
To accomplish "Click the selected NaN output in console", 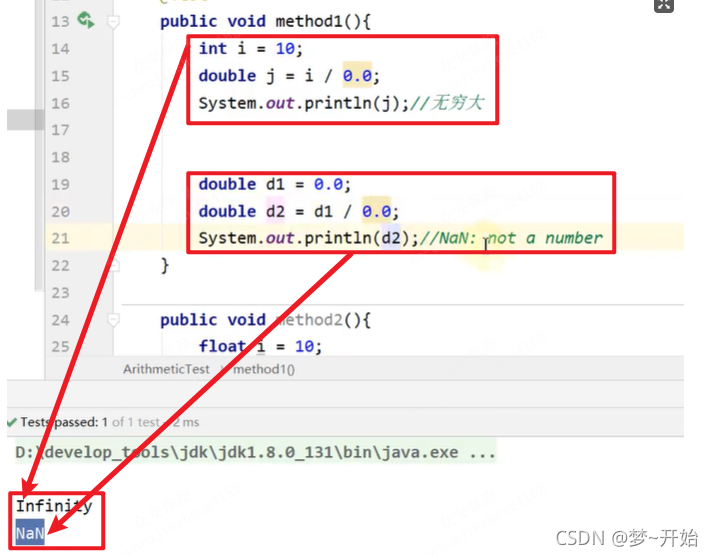I will [x=30, y=533].
